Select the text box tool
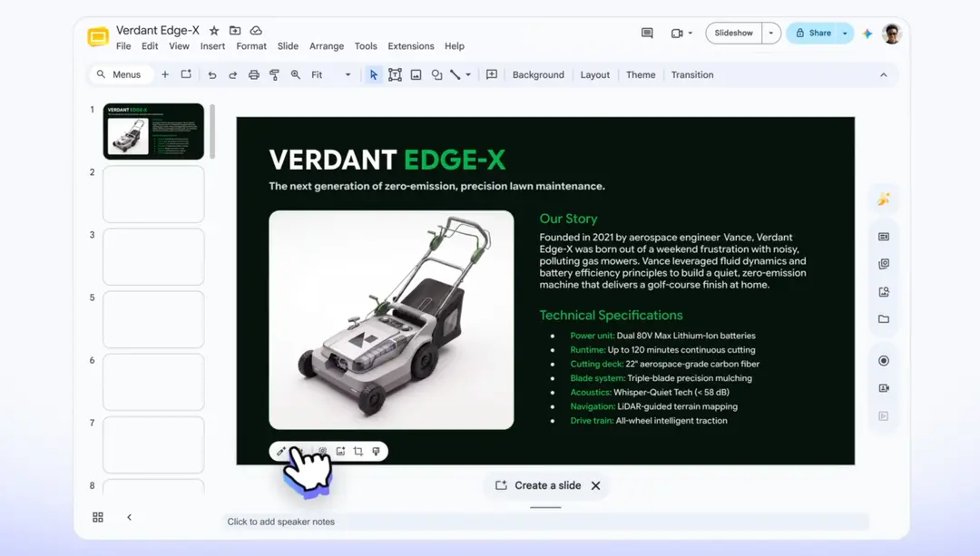This screenshot has height=556, width=980. click(395, 75)
